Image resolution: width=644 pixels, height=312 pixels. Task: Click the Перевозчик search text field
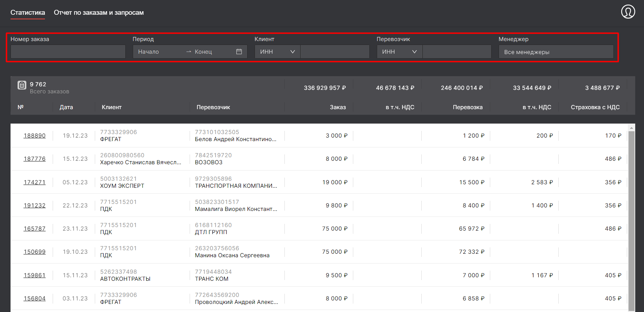tap(457, 52)
